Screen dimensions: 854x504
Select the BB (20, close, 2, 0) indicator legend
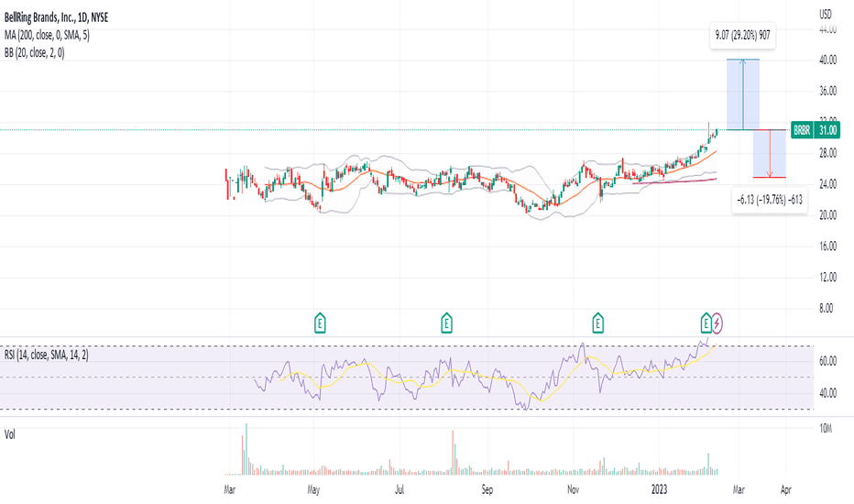pyautogui.click(x=34, y=52)
